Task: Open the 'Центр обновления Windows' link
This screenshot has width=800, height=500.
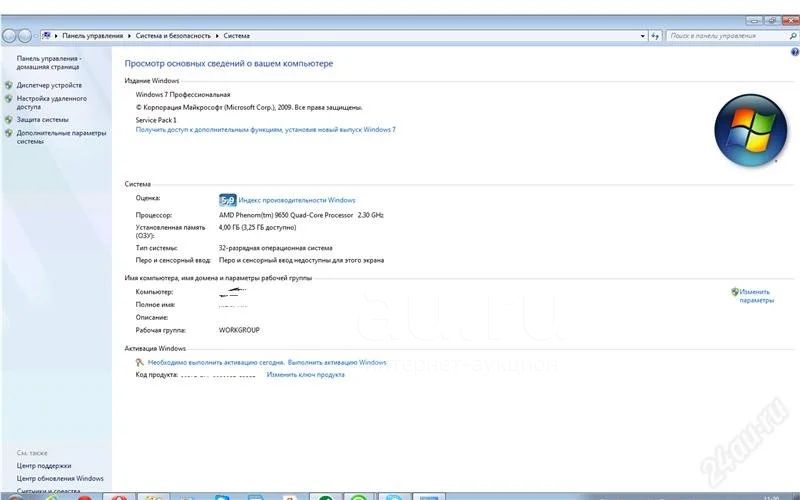Action: [x=60, y=479]
